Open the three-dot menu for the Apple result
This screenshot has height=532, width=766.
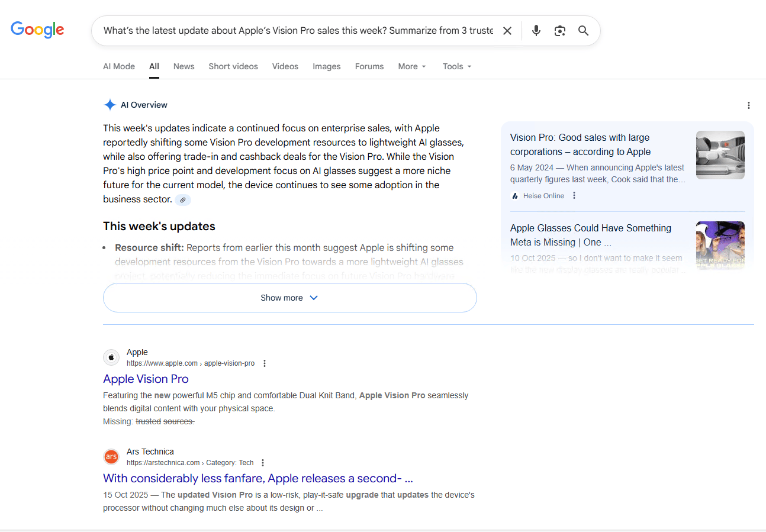click(265, 363)
